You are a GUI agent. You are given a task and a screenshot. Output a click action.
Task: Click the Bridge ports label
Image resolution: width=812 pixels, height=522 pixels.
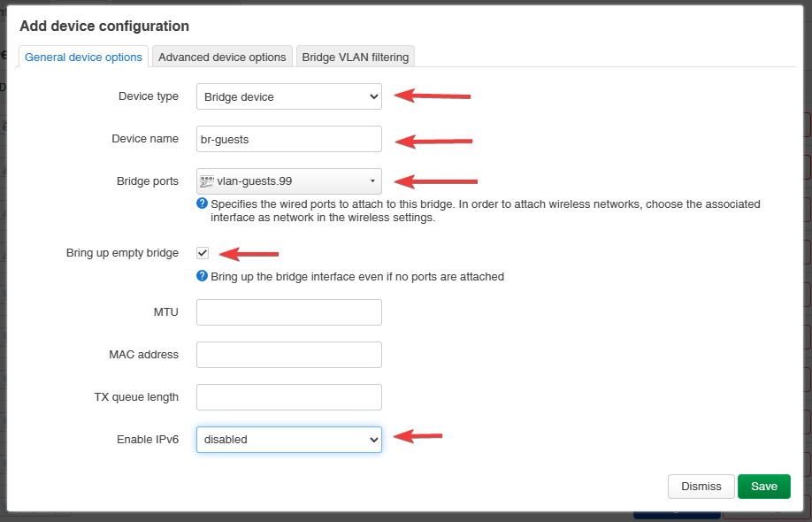(x=148, y=181)
